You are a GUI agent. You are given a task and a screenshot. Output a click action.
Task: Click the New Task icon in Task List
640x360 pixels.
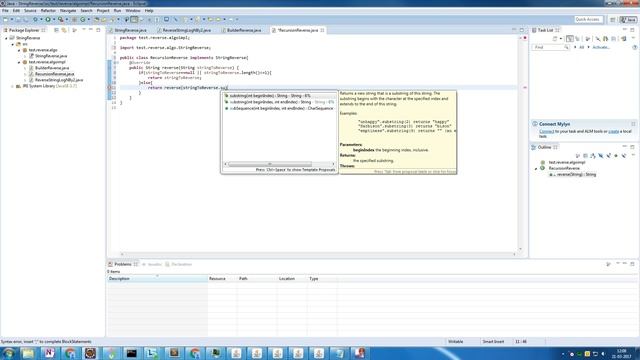click(x=555, y=39)
